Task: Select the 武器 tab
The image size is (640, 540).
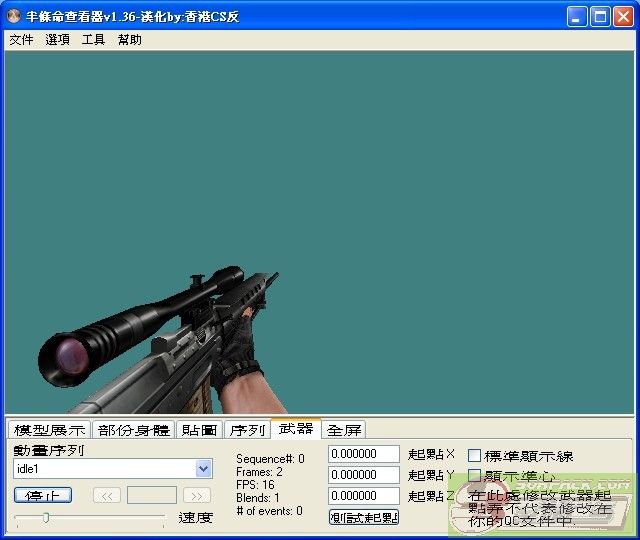Action: (296, 429)
